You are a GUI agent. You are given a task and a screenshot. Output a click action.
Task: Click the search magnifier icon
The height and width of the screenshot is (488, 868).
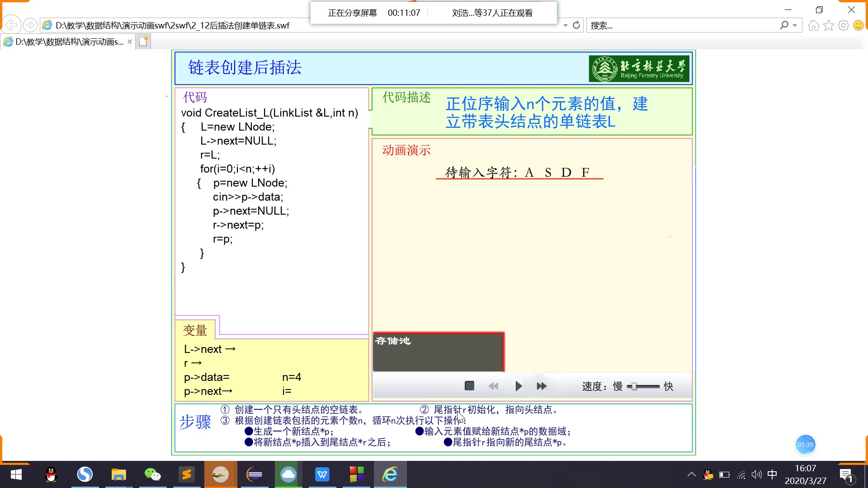(x=784, y=25)
